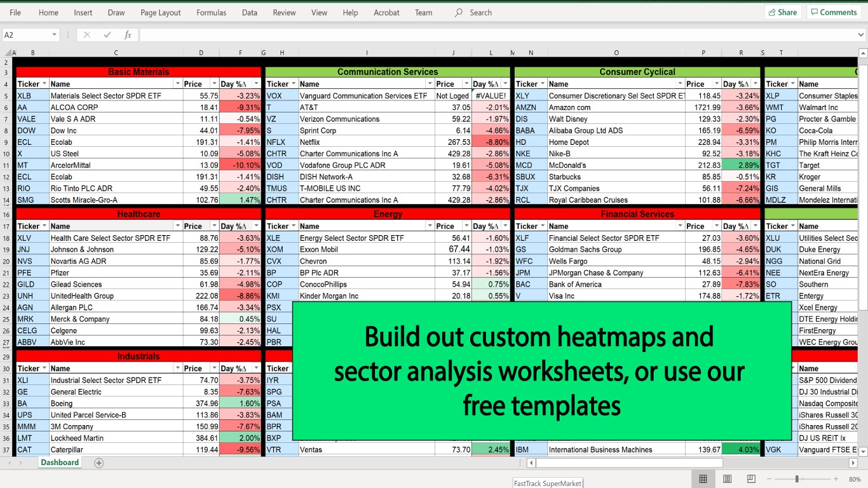Select the Communication Services header cell
Screen dimensions: 868x488
point(388,72)
